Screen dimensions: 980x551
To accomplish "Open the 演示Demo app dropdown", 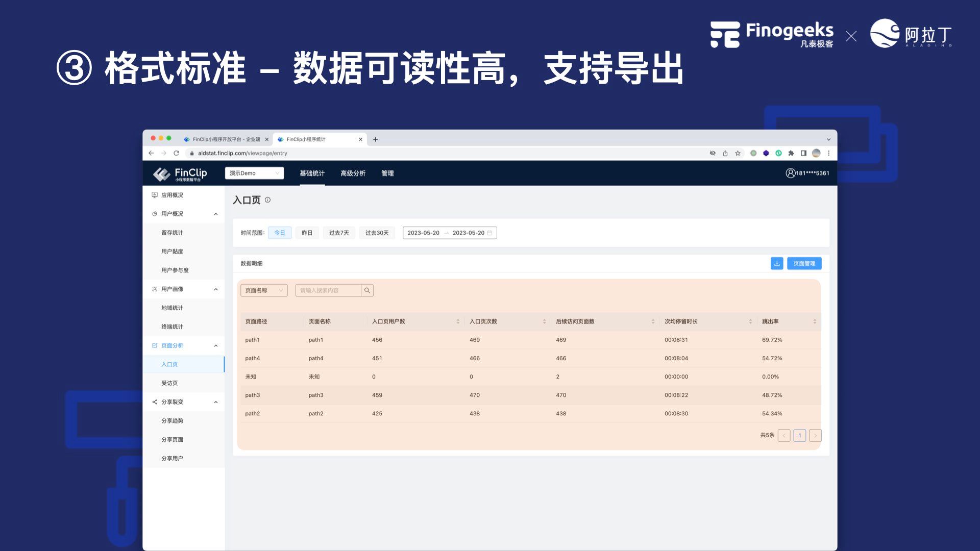I will [x=254, y=173].
